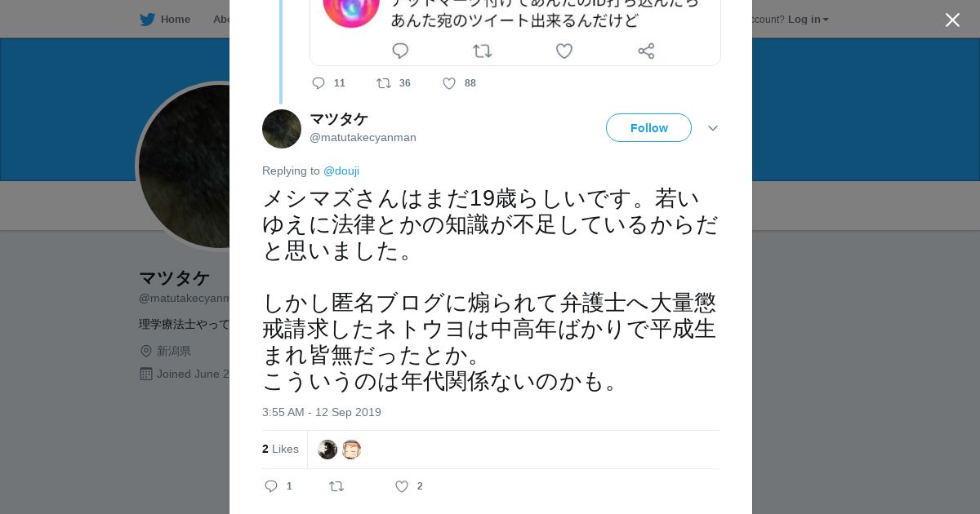Open the @douji profile link
The width and height of the screenshot is (980, 514).
pyautogui.click(x=341, y=171)
